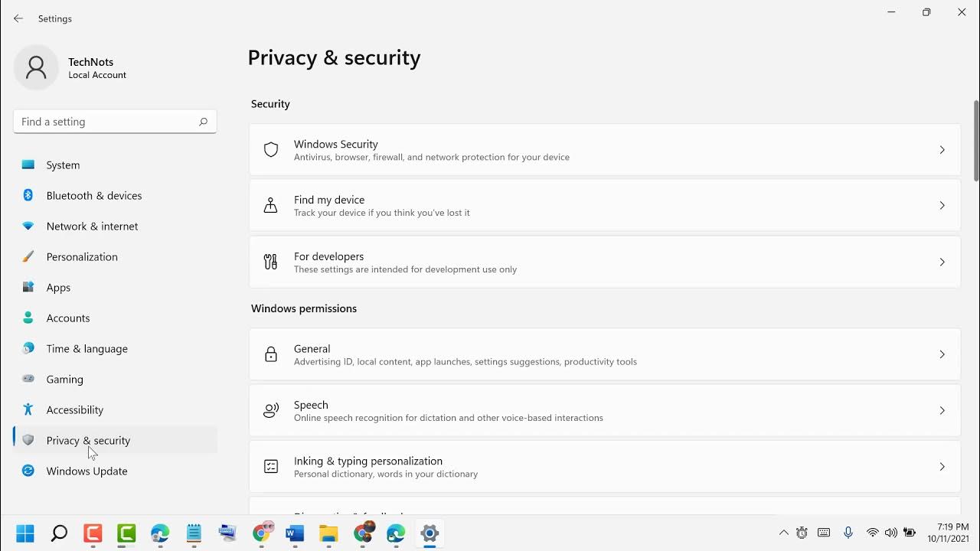Viewport: 980px width, 551px height.
Task: Expand the Windows Security chevron
Action: coord(942,150)
